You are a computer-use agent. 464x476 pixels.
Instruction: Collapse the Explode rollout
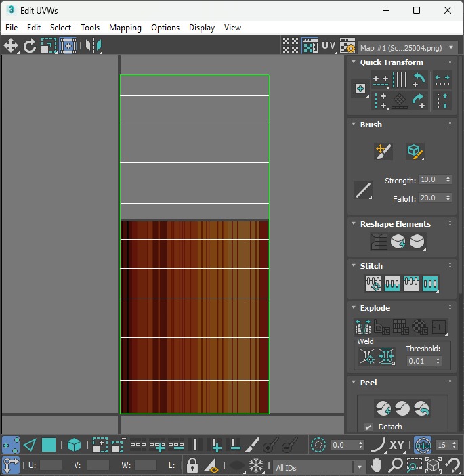pyautogui.click(x=354, y=307)
